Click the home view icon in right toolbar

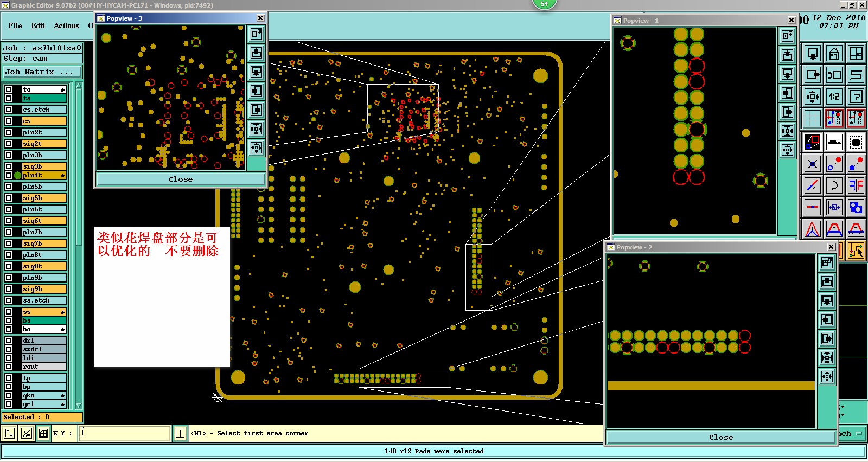coord(834,54)
